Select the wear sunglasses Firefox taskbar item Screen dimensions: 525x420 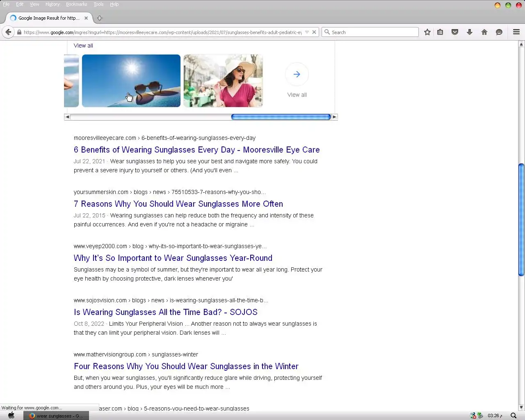pyautogui.click(x=56, y=415)
